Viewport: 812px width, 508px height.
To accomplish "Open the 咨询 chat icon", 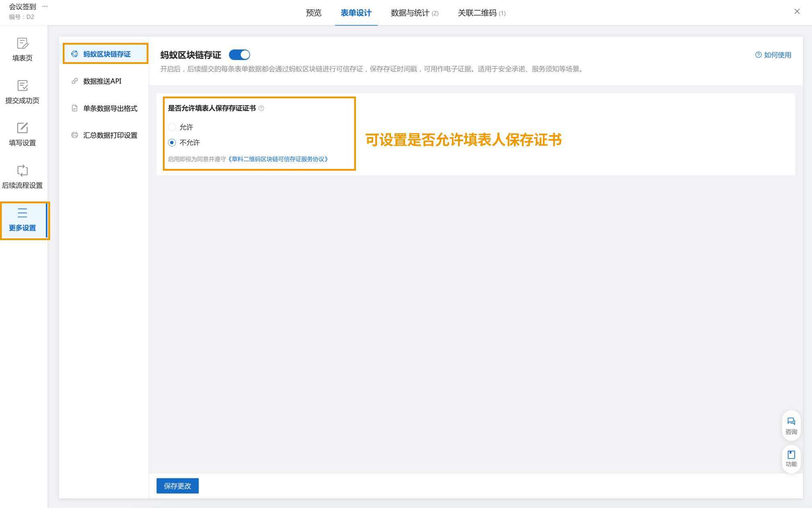I will pyautogui.click(x=791, y=422).
